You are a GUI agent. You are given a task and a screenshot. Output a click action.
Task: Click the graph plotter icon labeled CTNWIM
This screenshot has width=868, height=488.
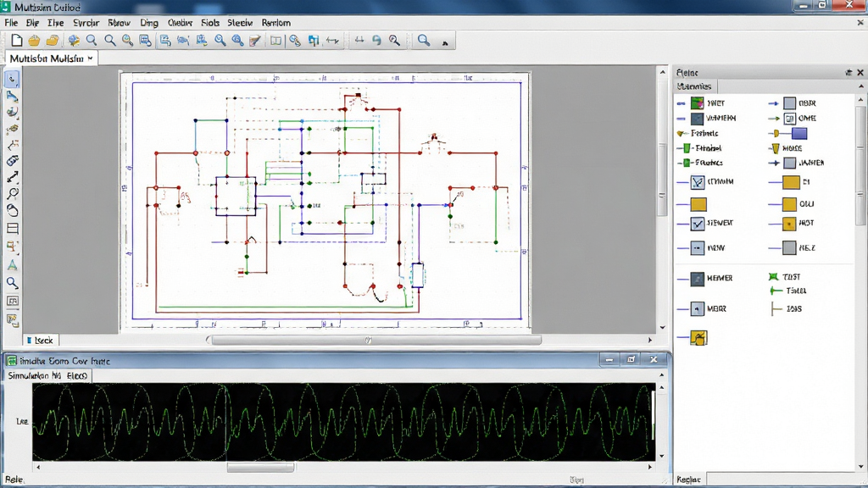point(698,181)
